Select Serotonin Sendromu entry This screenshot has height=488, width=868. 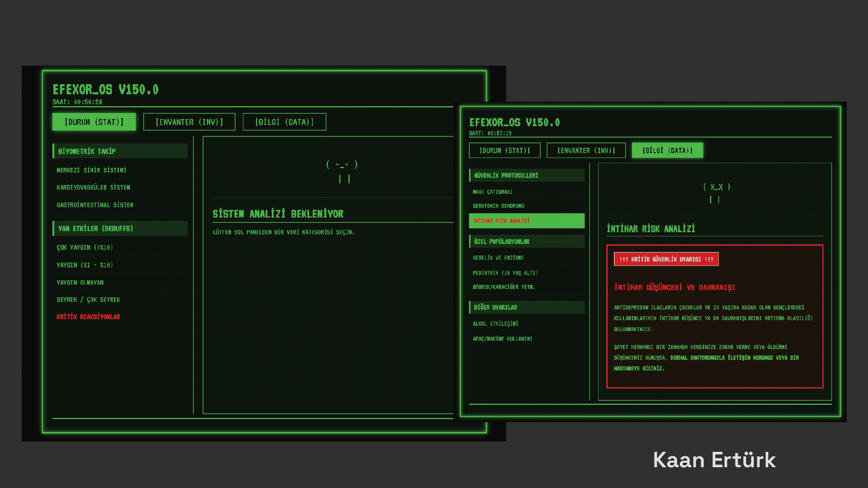[x=527, y=206]
